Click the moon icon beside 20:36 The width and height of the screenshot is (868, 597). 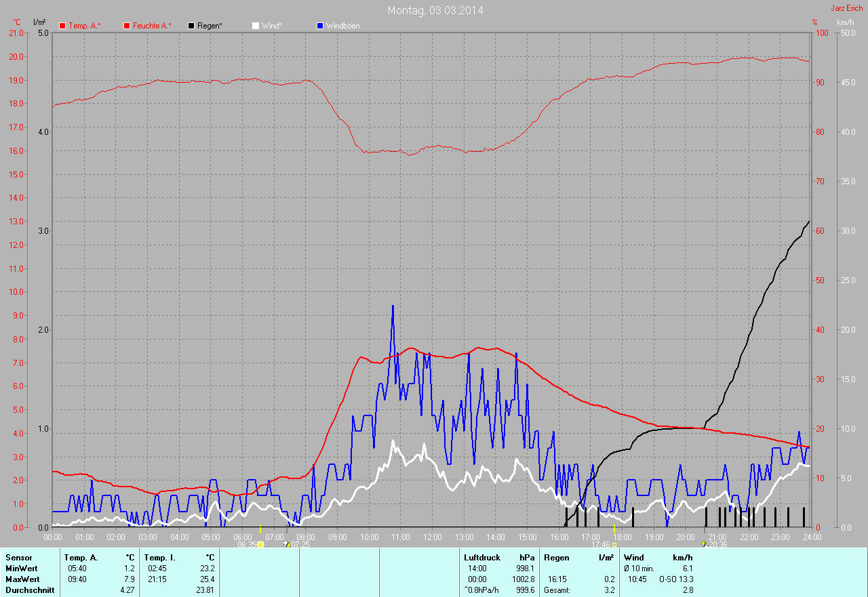pos(703,544)
